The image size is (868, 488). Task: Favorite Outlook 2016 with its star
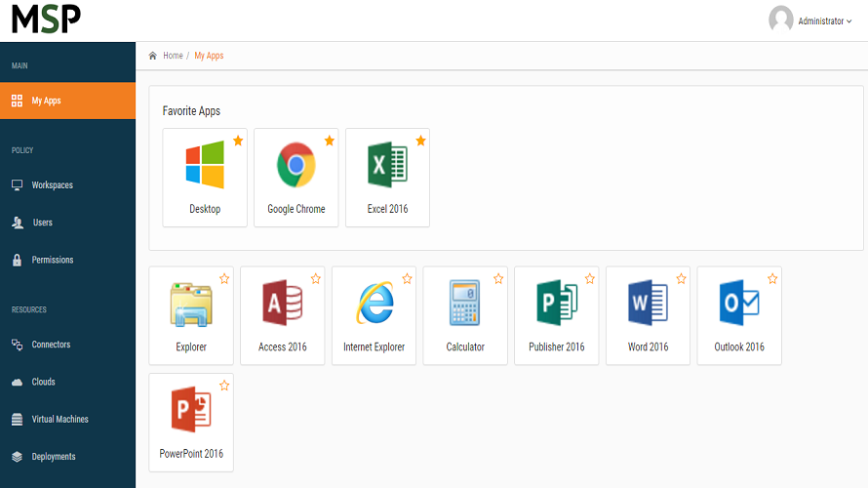point(772,278)
